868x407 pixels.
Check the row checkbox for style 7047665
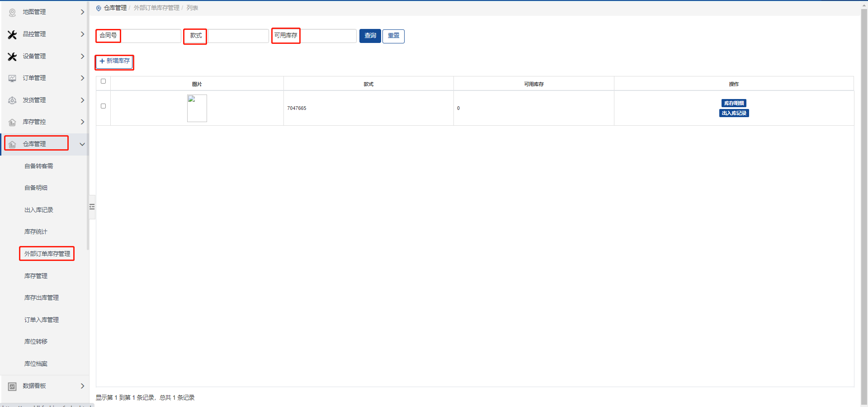click(103, 106)
